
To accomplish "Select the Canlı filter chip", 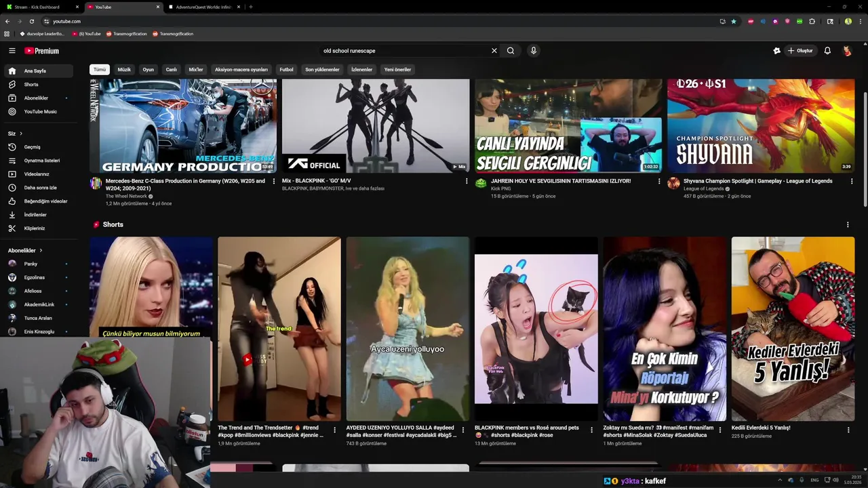I will tap(172, 69).
